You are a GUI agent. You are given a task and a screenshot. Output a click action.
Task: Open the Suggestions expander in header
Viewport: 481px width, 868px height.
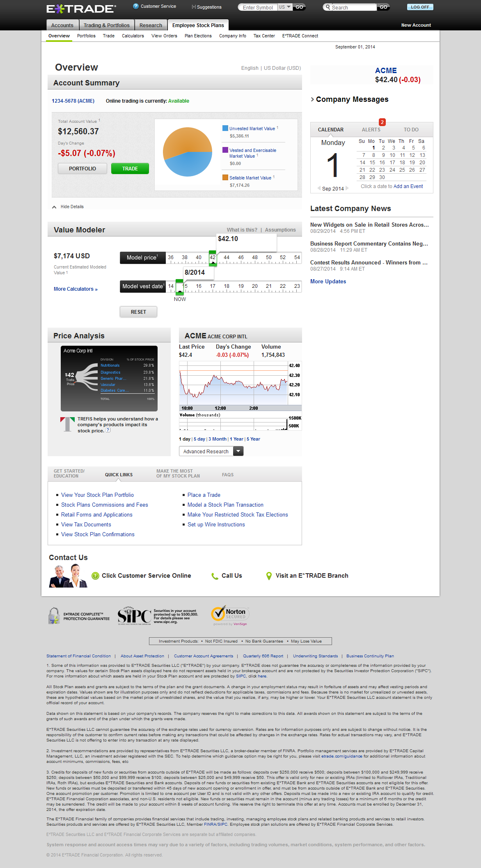(206, 7)
